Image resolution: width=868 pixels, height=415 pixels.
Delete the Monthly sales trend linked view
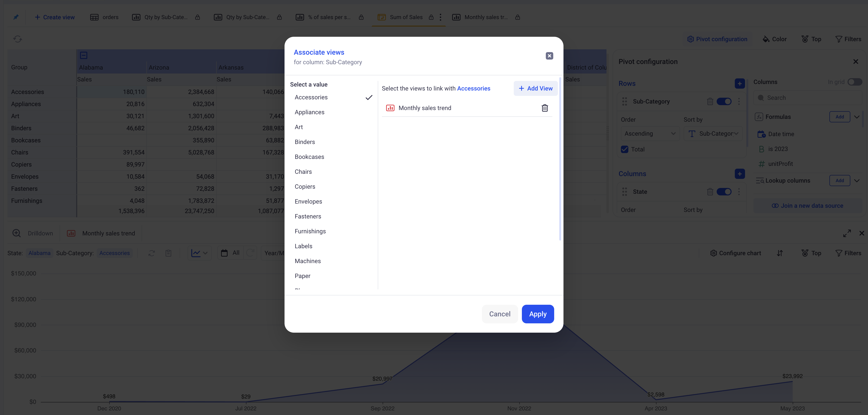(x=544, y=108)
